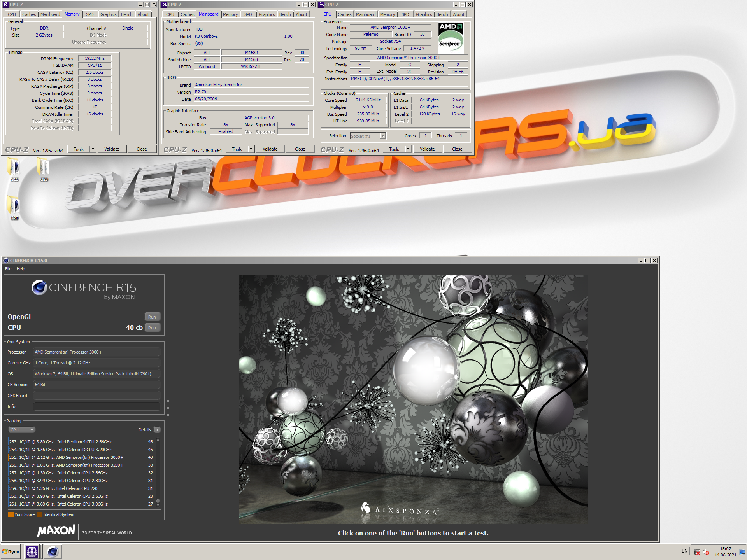Viewport: 747px width, 560px height.
Task: Click the EN language indicator
Action: pyautogui.click(x=684, y=551)
